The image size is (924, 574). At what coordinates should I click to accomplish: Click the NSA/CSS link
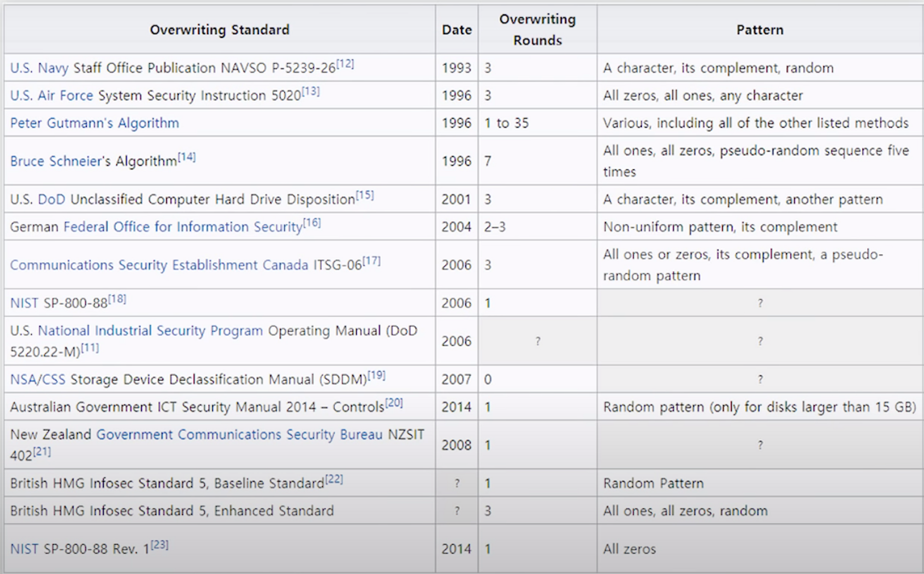38,380
